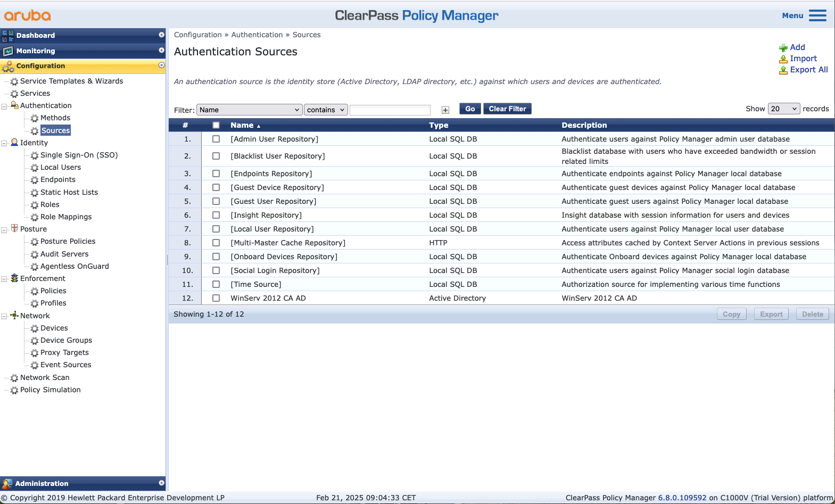Check the [Time Source] row checkbox
The height and width of the screenshot is (504, 835).
point(216,284)
